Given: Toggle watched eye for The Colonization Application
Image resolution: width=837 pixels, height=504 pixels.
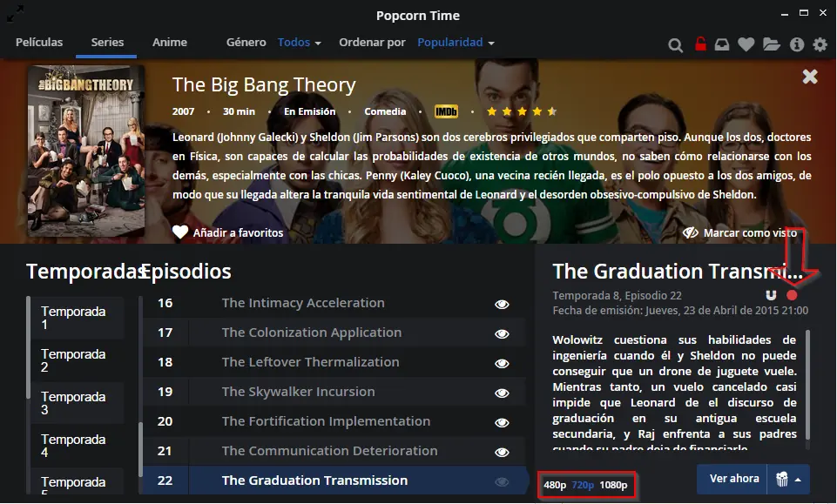Looking at the screenshot, I should 502,334.
